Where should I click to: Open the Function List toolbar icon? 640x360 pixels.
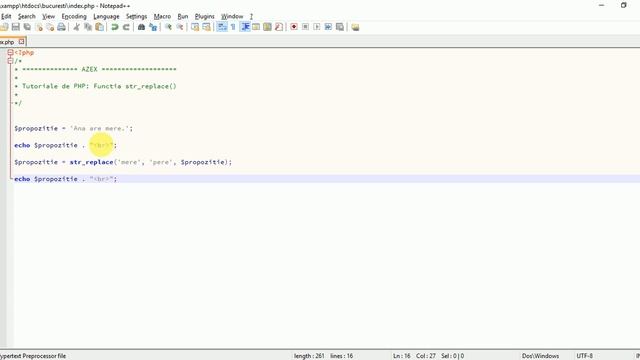(x=279, y=27)
